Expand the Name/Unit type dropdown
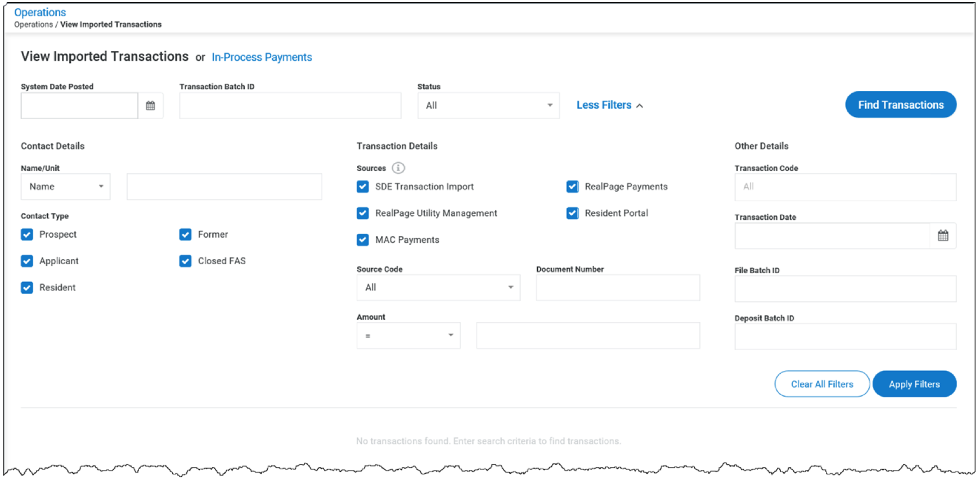Image resolution: width=980 pixels, height=480 pixels. pyautogui.click(x=65, y=187)
